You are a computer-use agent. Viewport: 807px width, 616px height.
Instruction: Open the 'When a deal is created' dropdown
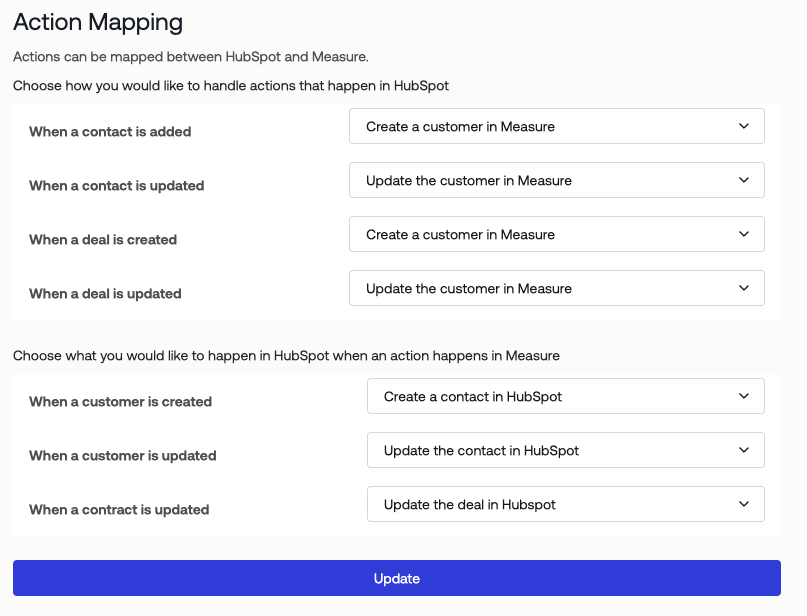tap(556, 234)
